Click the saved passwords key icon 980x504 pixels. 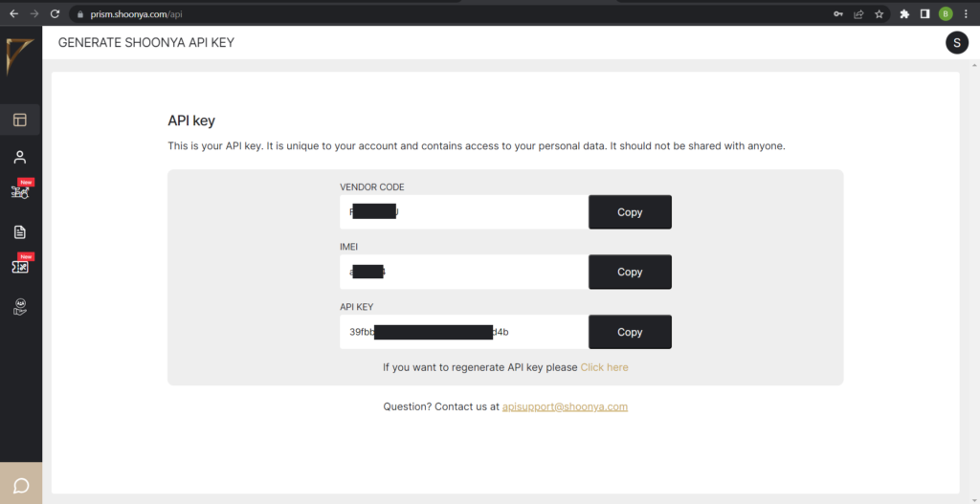tap(839, 14)
